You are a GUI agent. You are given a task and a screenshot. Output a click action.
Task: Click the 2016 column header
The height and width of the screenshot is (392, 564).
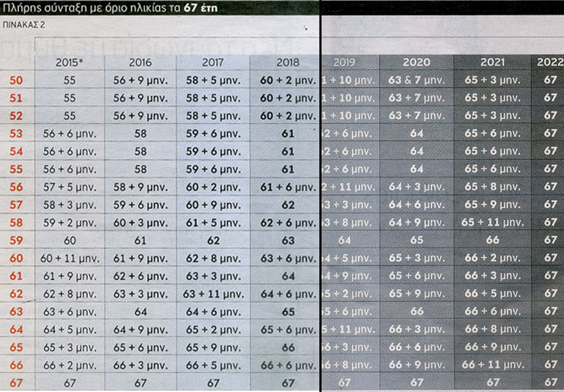141,62
